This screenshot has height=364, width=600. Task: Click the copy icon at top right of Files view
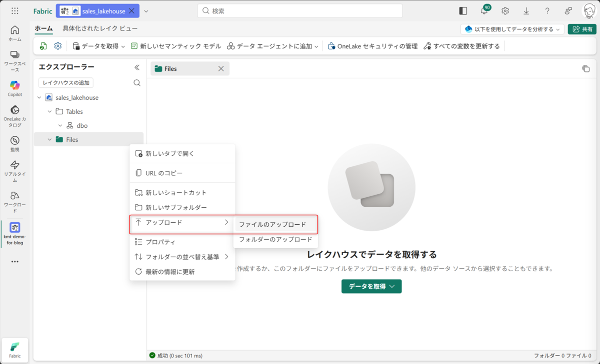point(586,69)
